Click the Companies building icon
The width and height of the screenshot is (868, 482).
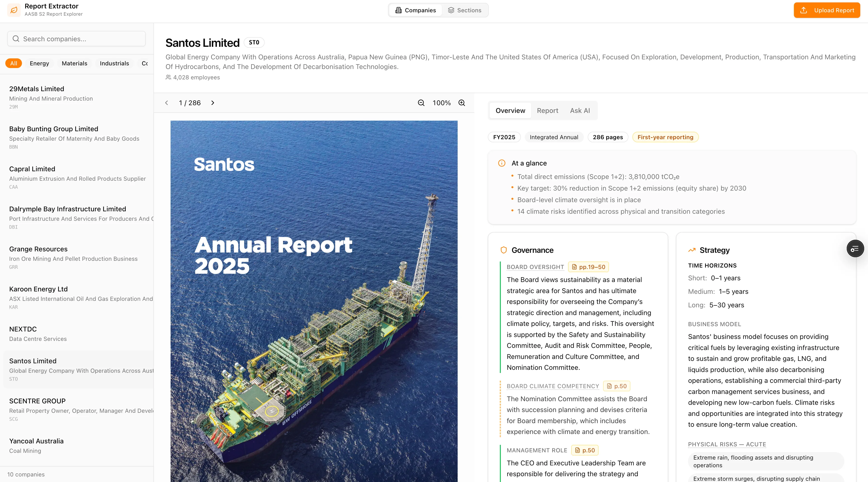click(398, 10)
